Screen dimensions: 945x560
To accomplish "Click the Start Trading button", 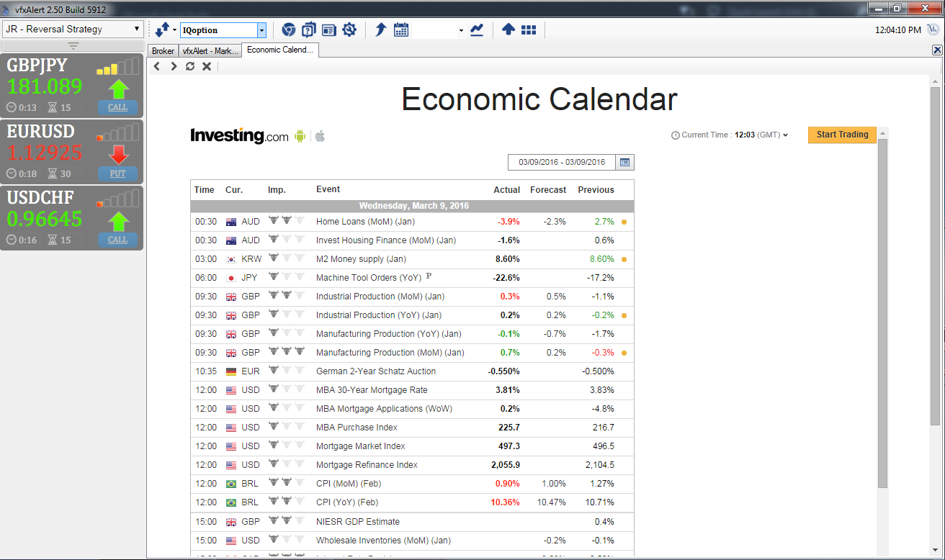I will pos(842,135).
